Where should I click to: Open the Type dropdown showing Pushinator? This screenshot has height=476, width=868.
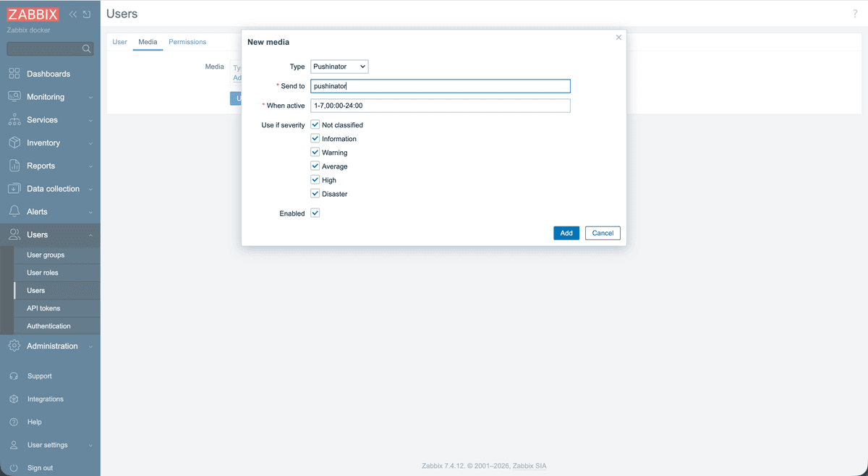[x=339, y=67]
